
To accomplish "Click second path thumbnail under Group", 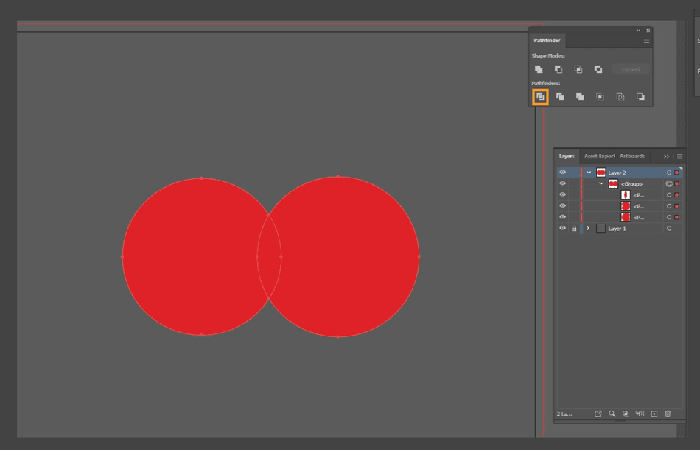I will coord(625,206).
